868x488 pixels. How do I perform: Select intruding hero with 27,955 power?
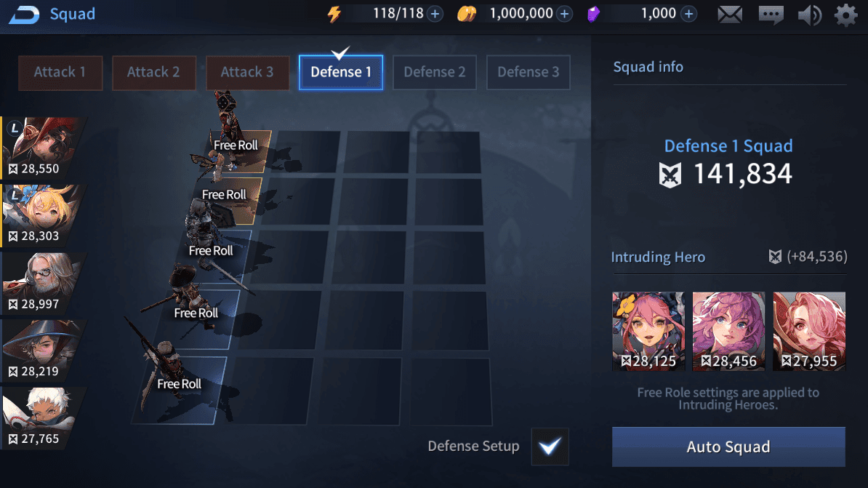(x=809, y=331)
